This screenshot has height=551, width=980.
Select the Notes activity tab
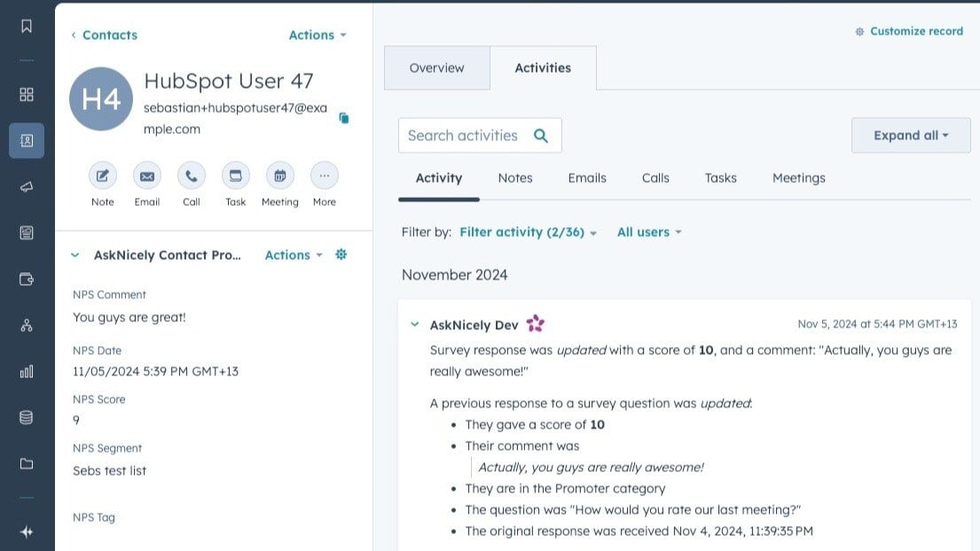515,178
